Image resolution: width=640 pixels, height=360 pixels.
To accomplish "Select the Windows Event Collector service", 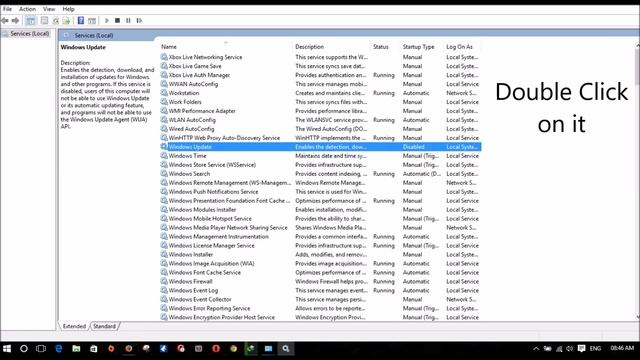I will [x=320, y=300].
